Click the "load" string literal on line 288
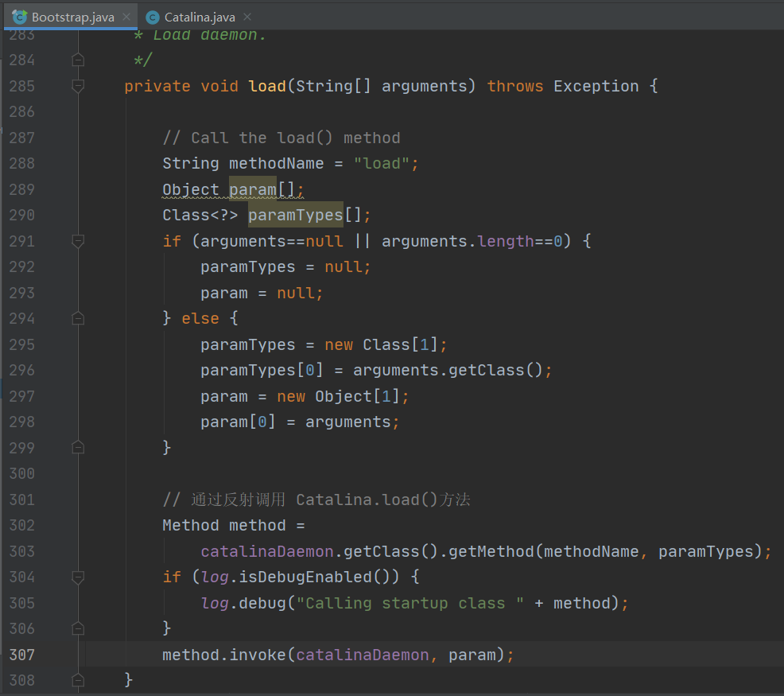Screen dimensions: 784x696 [382, 164]
